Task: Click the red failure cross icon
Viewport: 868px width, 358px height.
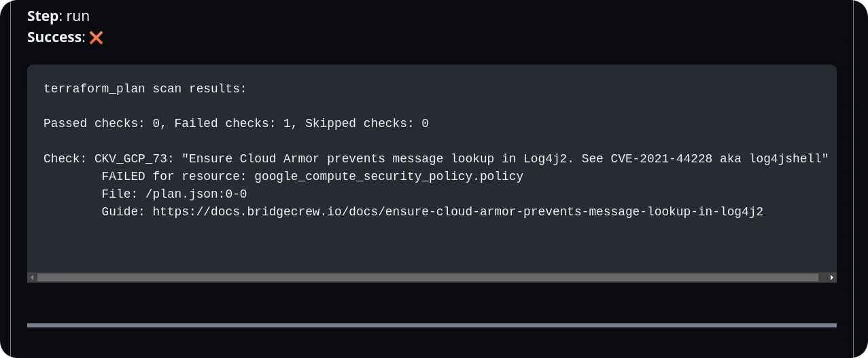Action: coord(97,38)
